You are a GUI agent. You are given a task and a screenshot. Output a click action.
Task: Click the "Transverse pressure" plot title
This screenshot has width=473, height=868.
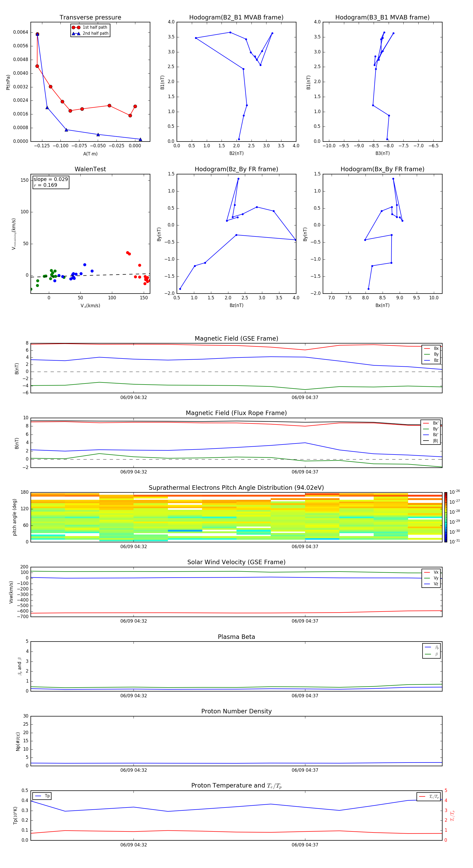pos(90,18)
